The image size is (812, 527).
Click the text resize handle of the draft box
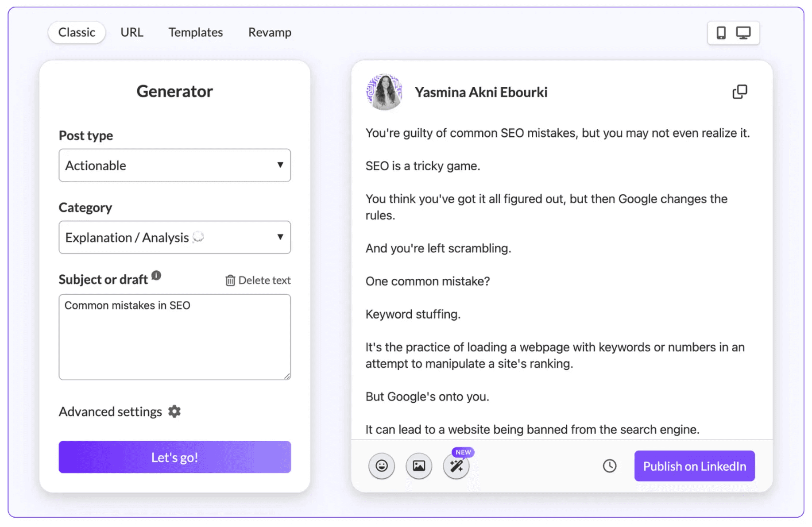tap(287, 376)
